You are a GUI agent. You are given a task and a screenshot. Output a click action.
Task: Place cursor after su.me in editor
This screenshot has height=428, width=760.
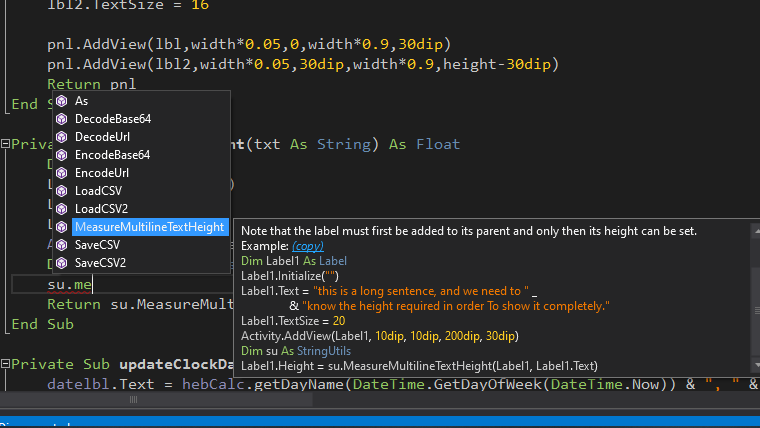click(x=94, y=285)
